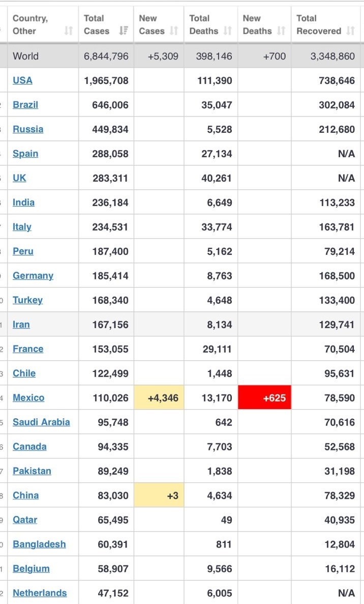Click China's yellow +3 new cases cell
Viewport: 364px width, 604px height.
(x=159, y=496)
